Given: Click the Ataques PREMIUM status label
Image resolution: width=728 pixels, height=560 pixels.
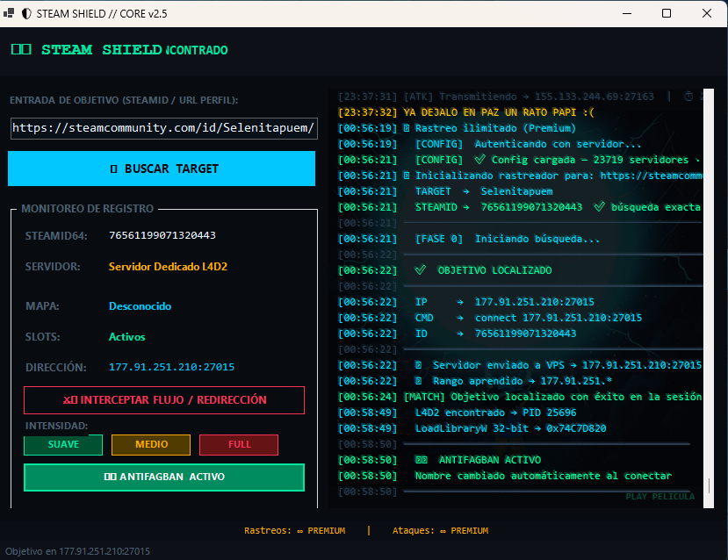Looking at the screenshot, I should point(440,530).
